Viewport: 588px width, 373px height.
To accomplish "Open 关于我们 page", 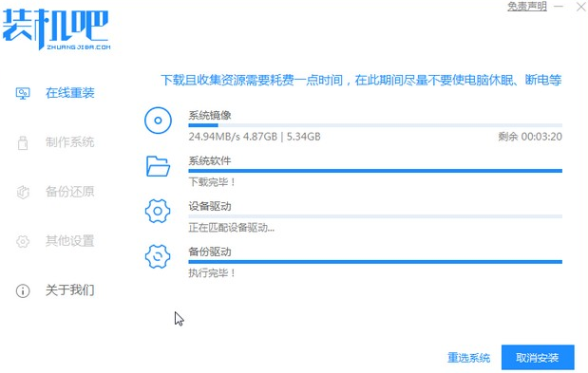I will pos(69,290).
